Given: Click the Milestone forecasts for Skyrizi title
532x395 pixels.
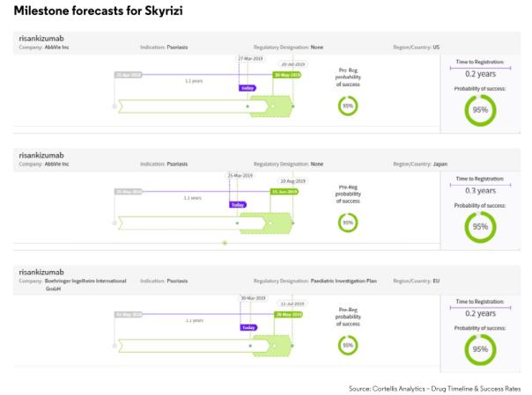Looking at the screenshot, I should (x=98, y=11).
